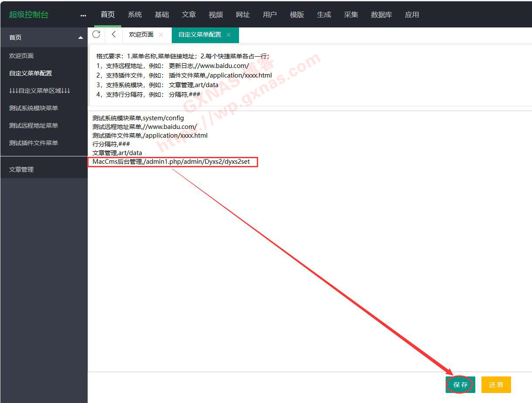Click the 超级控制台 logo title
Screen dimensions: 532x403
[x=29, y=14]
